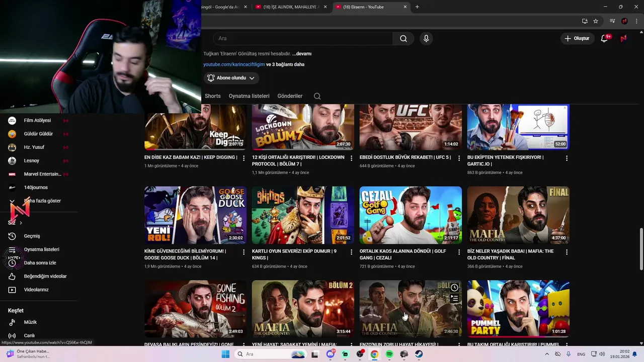Show hidden system tray icons chevron
Viewport: 644px width, 362px height.
pyautogui.click(x=547, y=354)
